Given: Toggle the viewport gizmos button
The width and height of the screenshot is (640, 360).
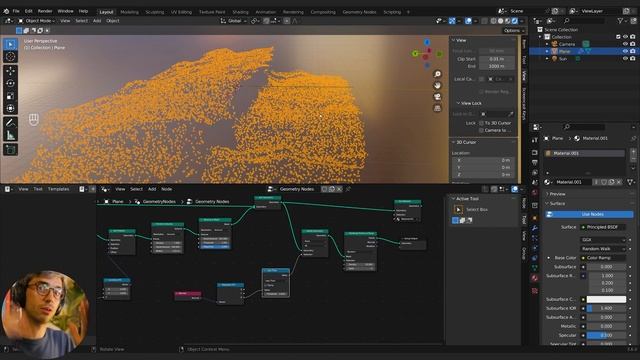Looking at the screenshot, I should click(452, 21).
